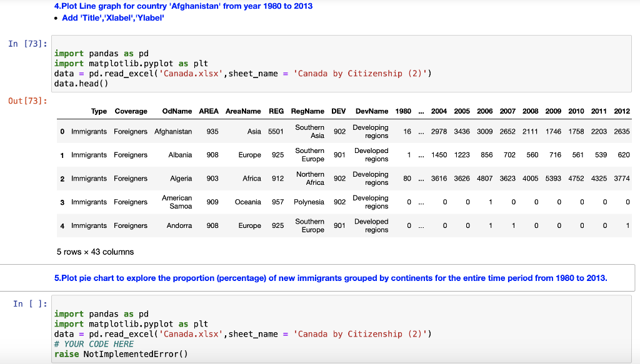The height and width of the screenshot is (364, 640).
Task: Click the 'DEV' column header
Action: point(338,111)
